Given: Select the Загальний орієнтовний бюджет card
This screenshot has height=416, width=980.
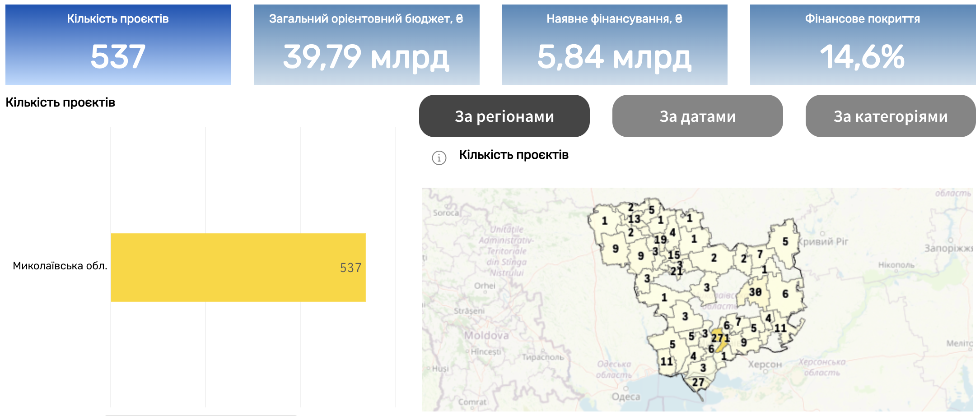Looking at the screenshot, I should click(366, 45).
